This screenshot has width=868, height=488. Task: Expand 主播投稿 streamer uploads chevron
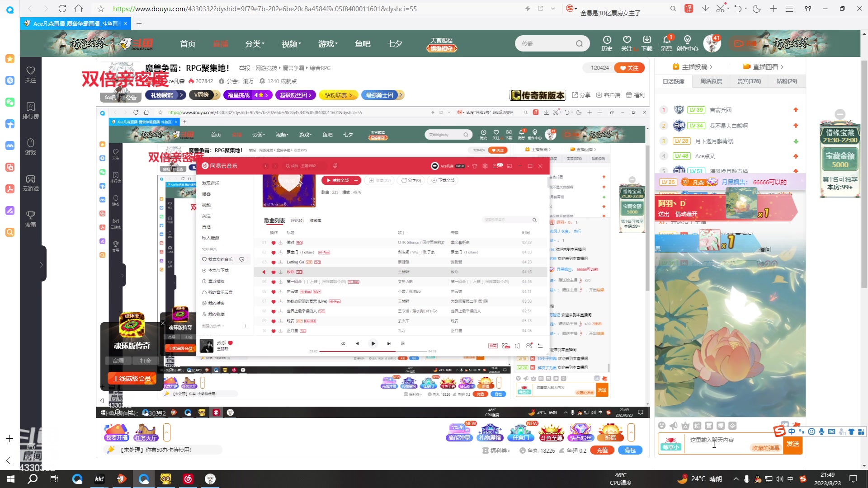[x=711, y=67]
